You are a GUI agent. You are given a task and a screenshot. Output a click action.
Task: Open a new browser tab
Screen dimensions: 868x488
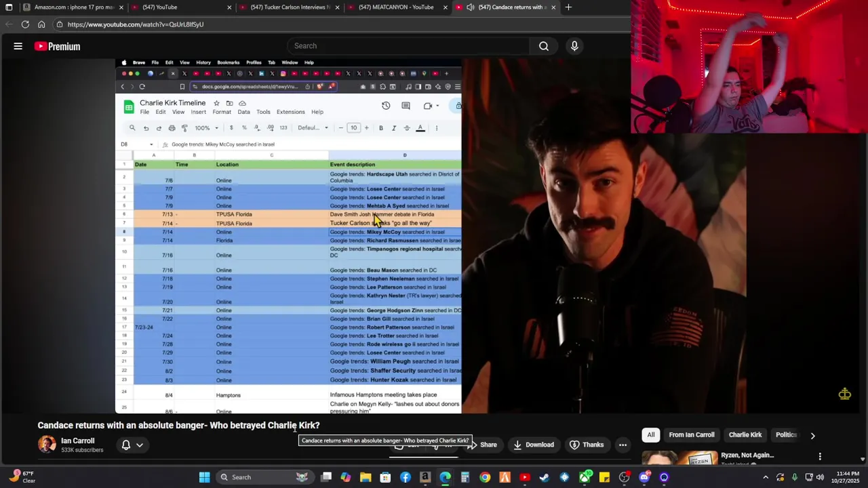[568, 7]
